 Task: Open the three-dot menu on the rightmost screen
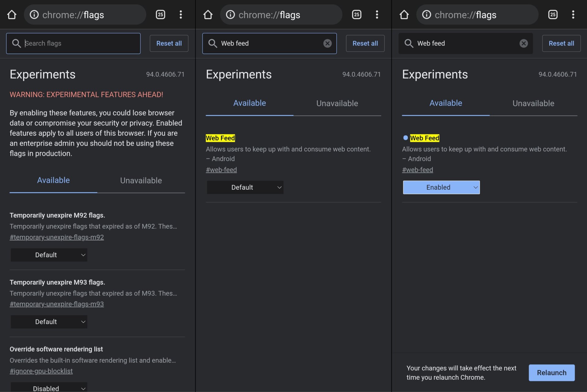pyautogui.click(x=574, y=14)
